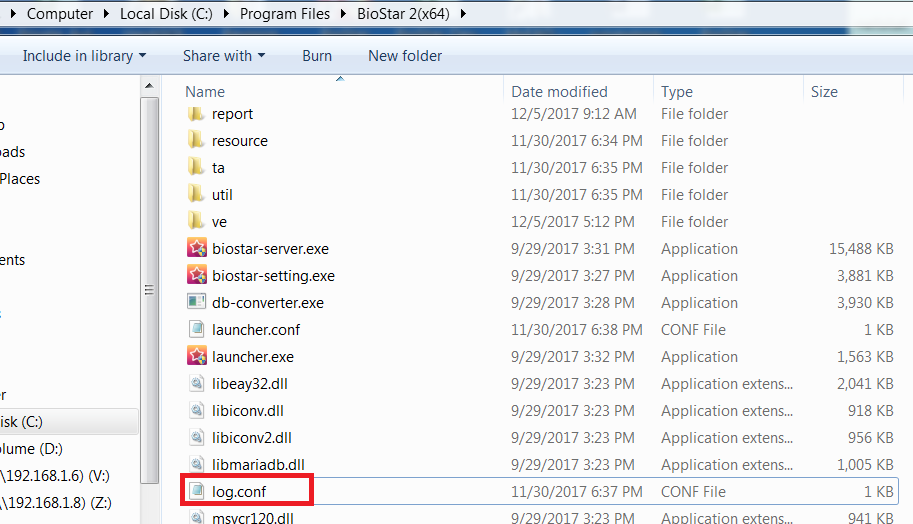Open the 192.168.1.8 (Z:) network drive

point(56,502)
